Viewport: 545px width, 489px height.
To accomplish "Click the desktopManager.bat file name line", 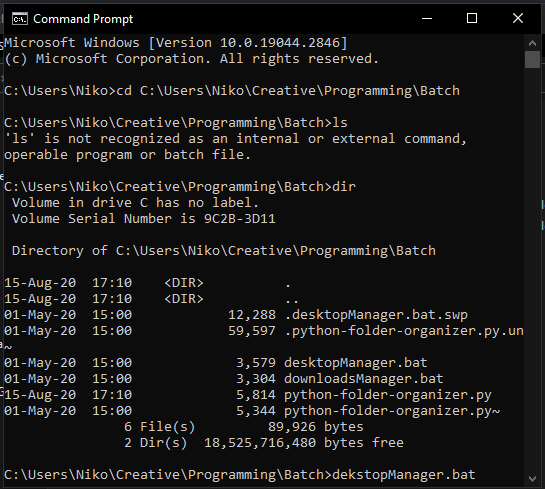I will point(215,362).
